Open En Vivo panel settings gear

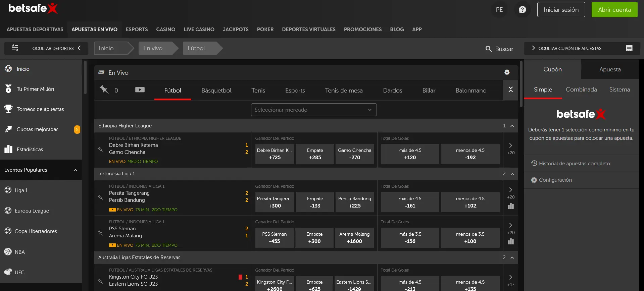[x=507, y=72]
